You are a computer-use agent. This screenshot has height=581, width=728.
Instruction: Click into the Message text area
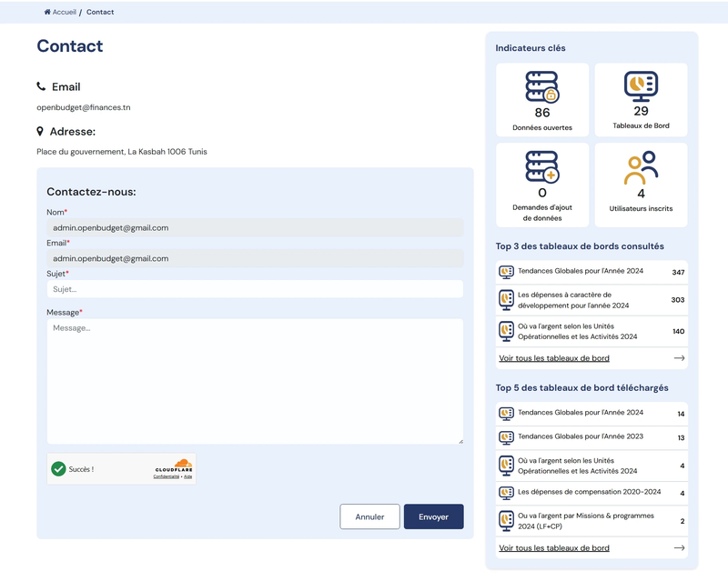pyautogui.click(x=255, y=380)
